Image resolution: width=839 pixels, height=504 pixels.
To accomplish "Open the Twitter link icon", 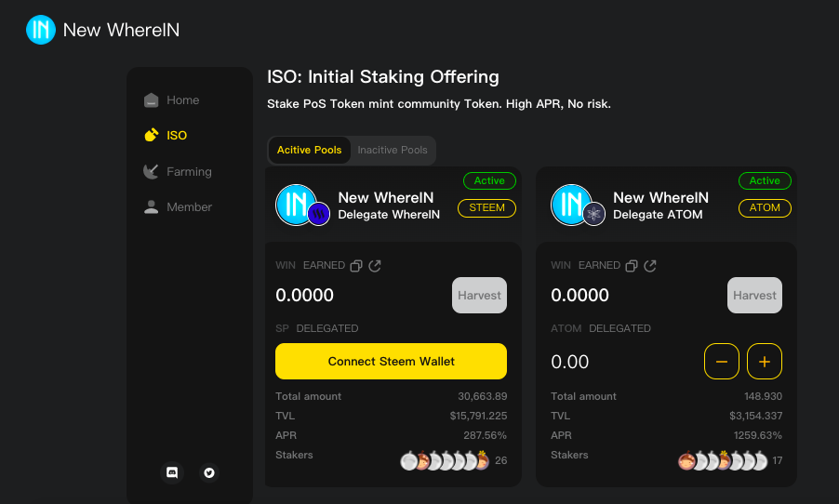I will (209, 472).
